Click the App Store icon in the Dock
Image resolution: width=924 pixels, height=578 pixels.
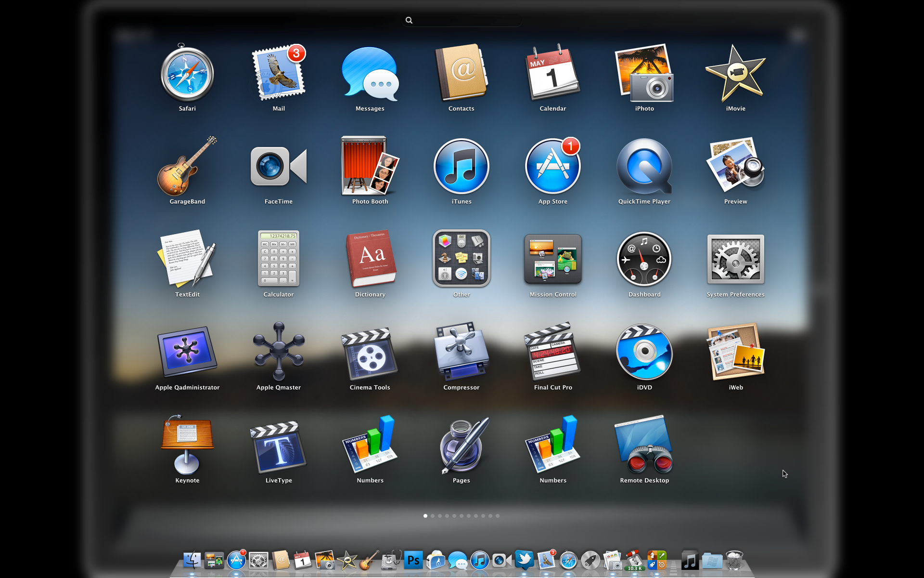point(236,560)
